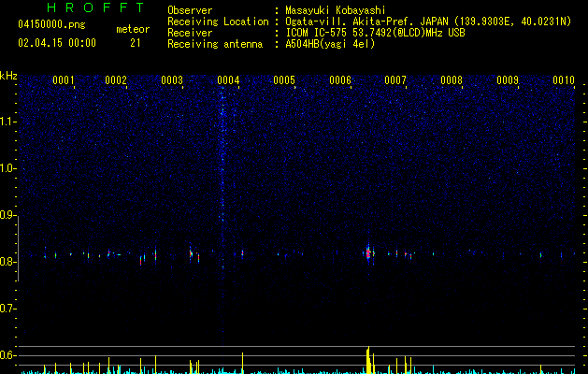Click the A504HB(yagi 4el) antenna text
This screenshot has height=374, width=588.
[330, 44]
